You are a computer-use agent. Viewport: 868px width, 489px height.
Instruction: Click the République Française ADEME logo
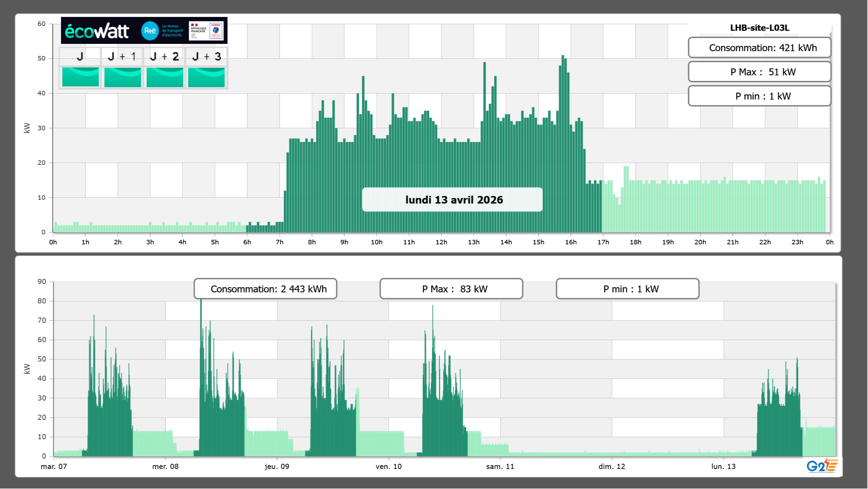pos(206,31)
